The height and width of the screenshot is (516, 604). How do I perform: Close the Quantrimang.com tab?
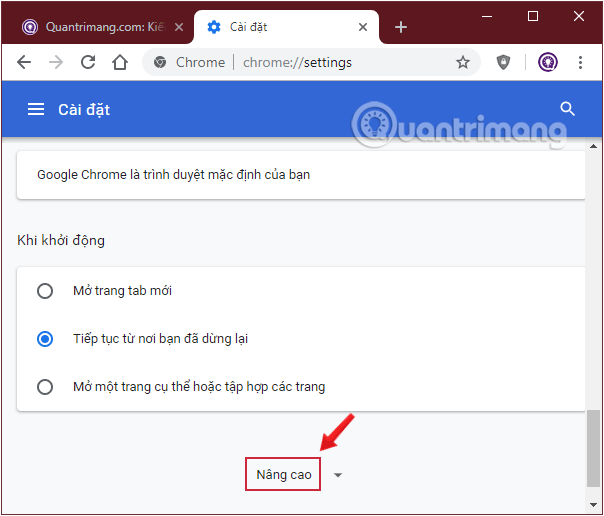point(179,27)
